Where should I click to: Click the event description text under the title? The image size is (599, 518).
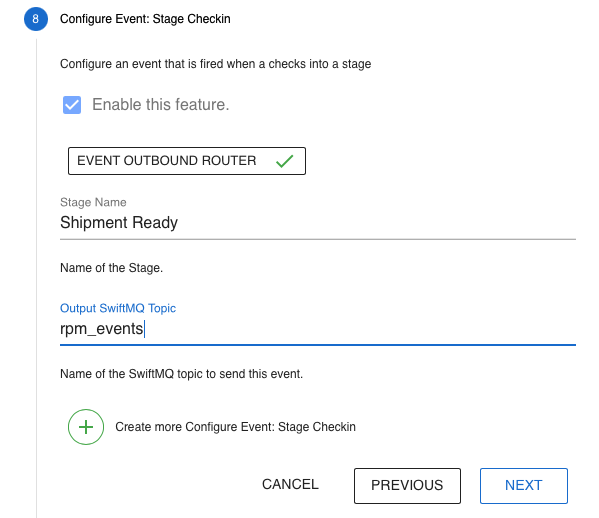pyautogui.click(x=215, y=64)
